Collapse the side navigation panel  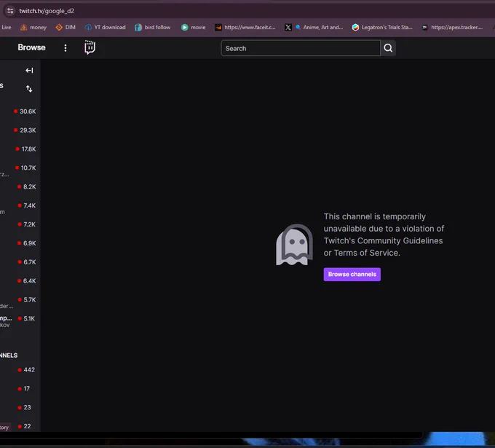[29, 71]
